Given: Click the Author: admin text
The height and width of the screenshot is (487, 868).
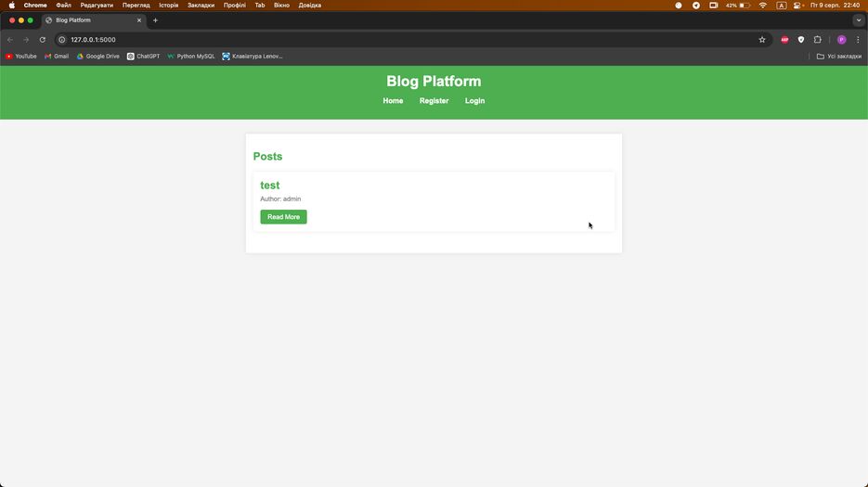Looking at the screenshot, I should coord(280,199).
